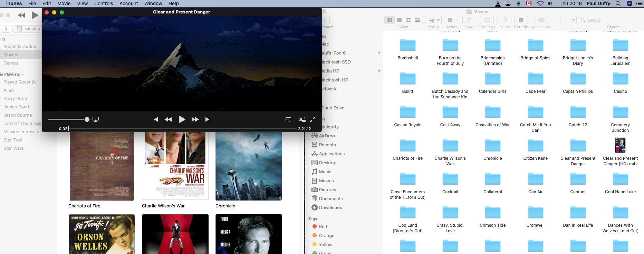Click the video playback progress bar
Viewport: 644px width, 254px height.
click(x=182, y=128)
